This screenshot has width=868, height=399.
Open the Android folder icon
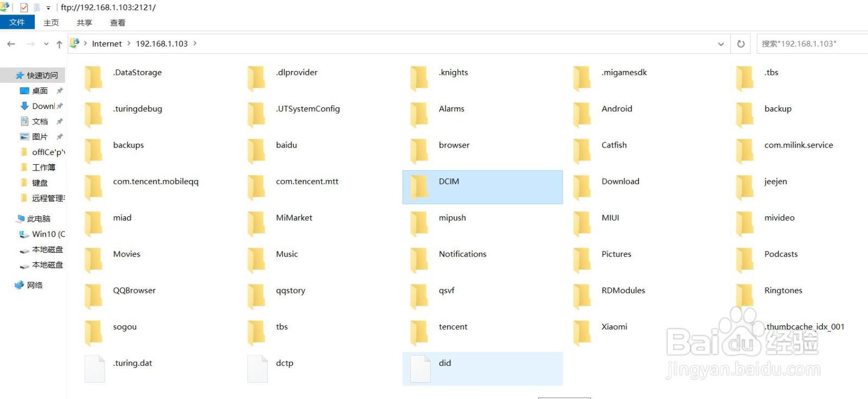coord(582,115)
